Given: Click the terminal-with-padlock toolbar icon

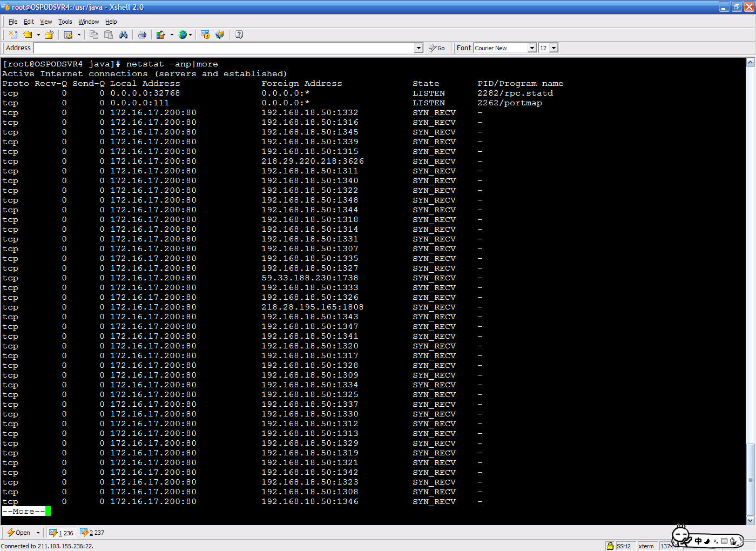Looking at the screenshot, I should (x=205, y=35).
